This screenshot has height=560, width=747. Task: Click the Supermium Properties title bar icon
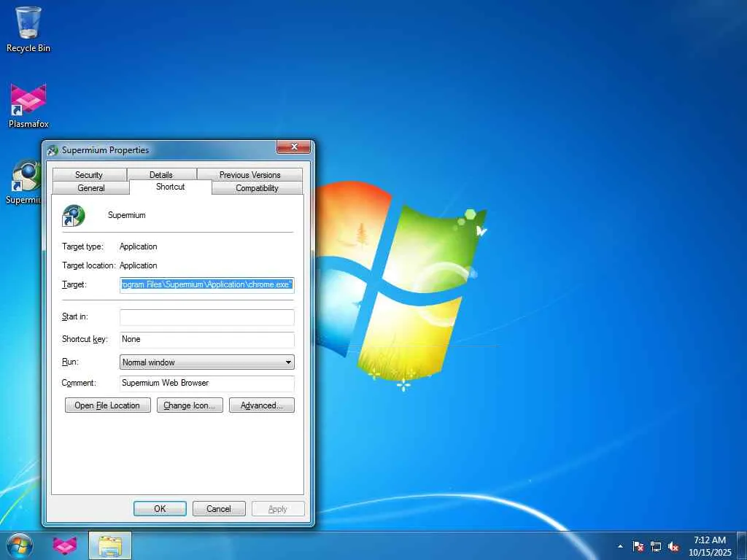[x=53, y=150]
